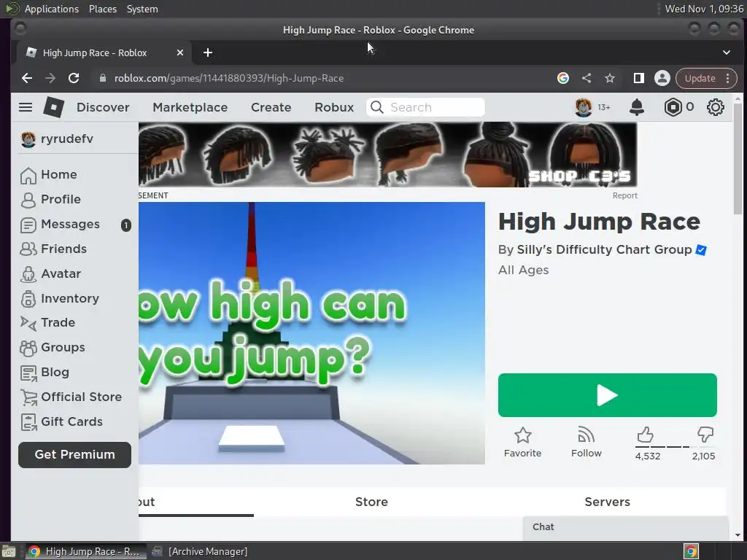Focus the Roblox search field

pos(426,107)
